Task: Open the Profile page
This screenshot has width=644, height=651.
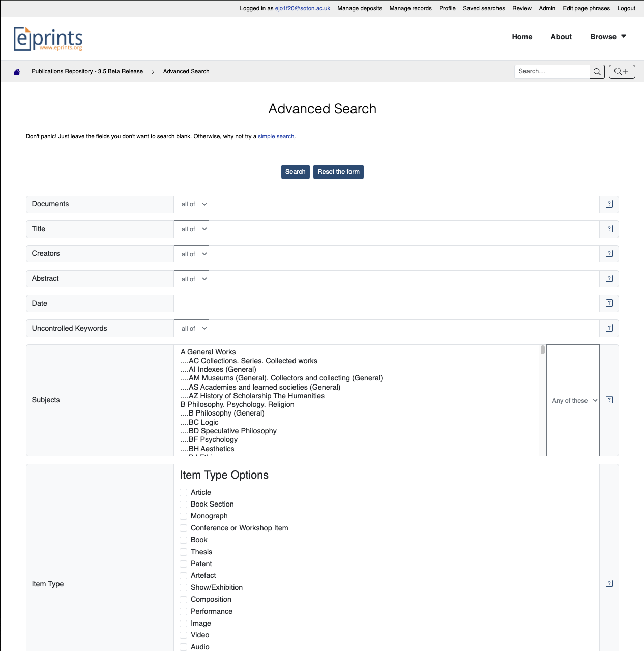Action: coord(447,8)
